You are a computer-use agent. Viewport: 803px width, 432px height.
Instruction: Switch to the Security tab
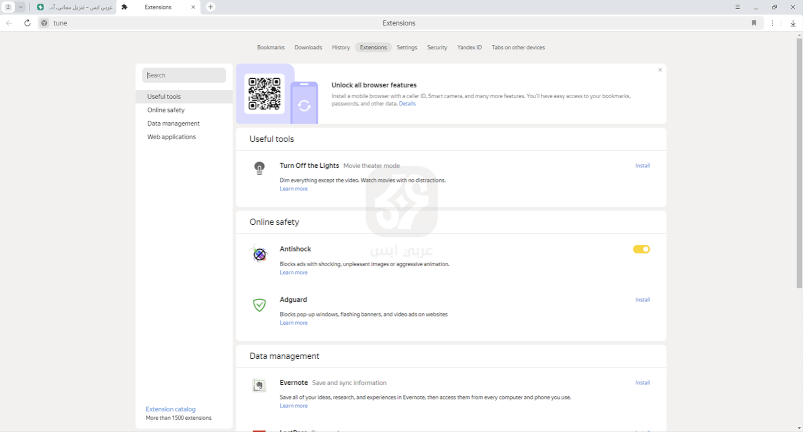[x=437, y=47]
